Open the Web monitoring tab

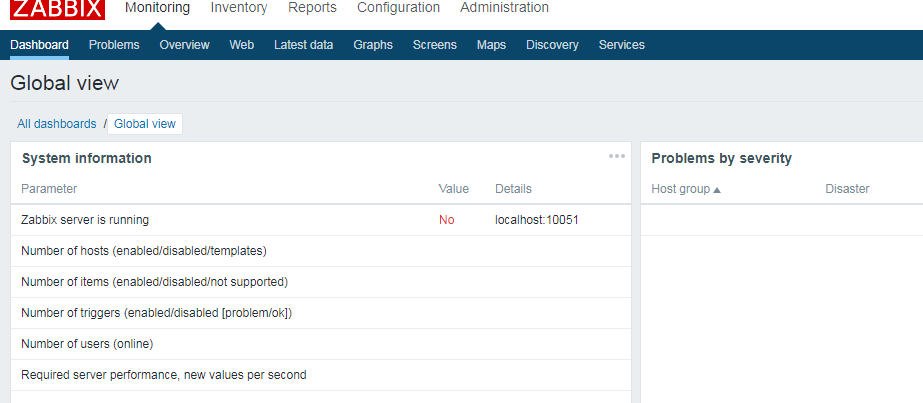click(242, 45)
